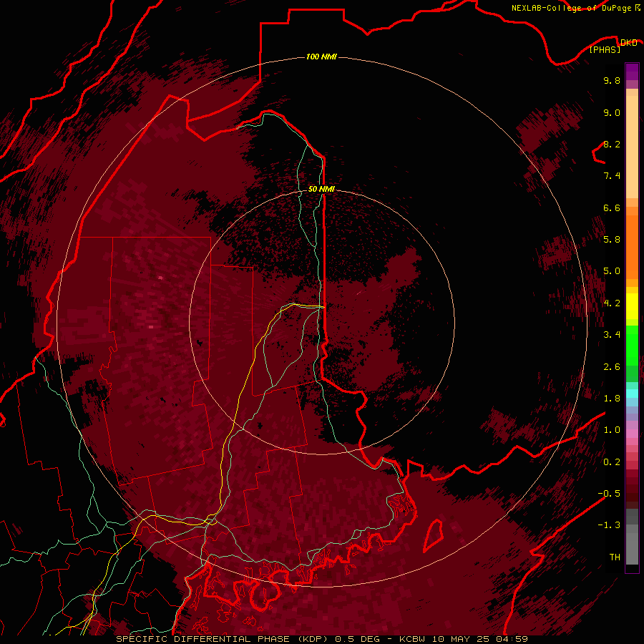Click the "8.2" legend value

coord(612,145)
